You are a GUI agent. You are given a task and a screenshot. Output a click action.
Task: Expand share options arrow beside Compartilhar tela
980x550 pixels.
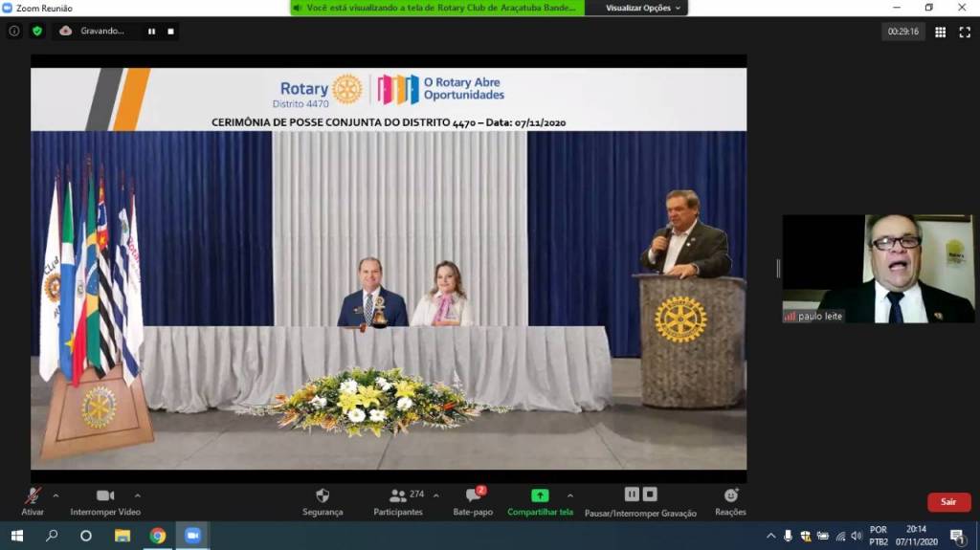pyautogui.click(x=570, y=495)
